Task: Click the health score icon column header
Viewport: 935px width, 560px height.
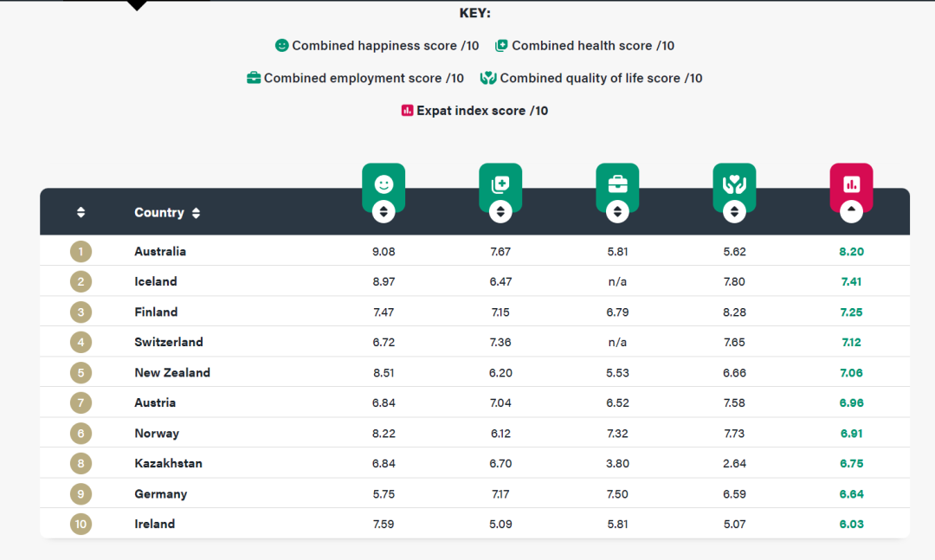Action: [500, 183]
